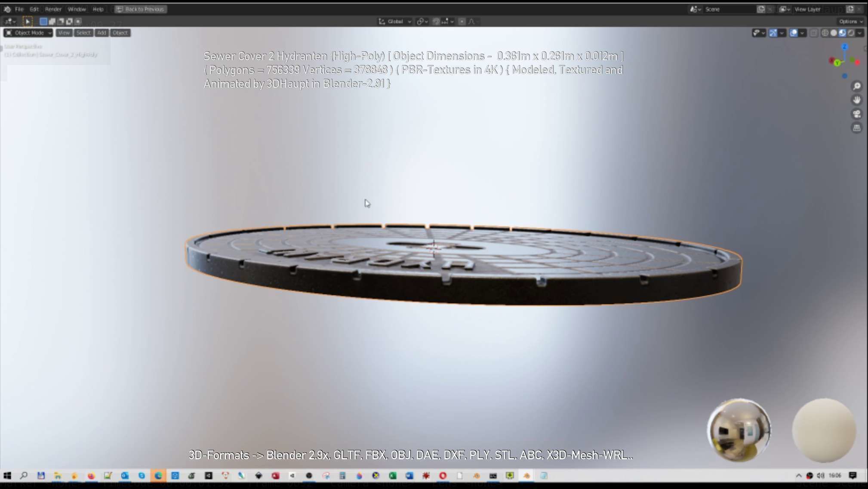This screenshot has height=489, width=868.
Task: Click the volume speaker tray icon
Action: (x=821, y=476)
